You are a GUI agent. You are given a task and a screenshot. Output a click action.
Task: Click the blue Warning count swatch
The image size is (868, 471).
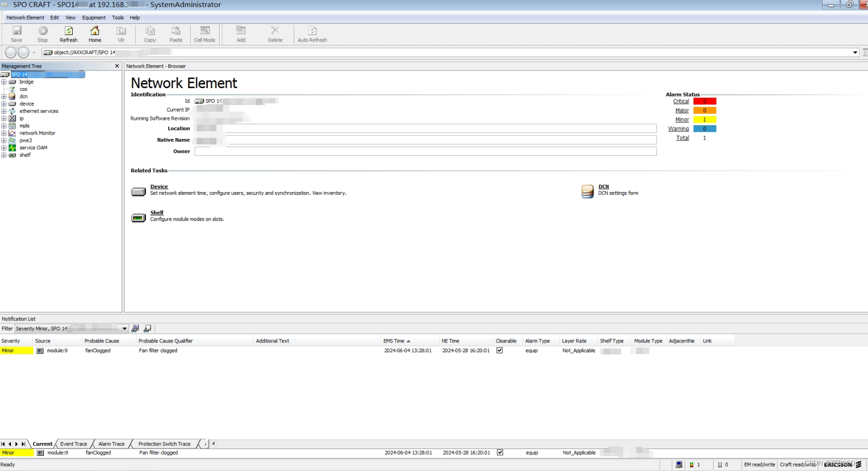point(705,129)
